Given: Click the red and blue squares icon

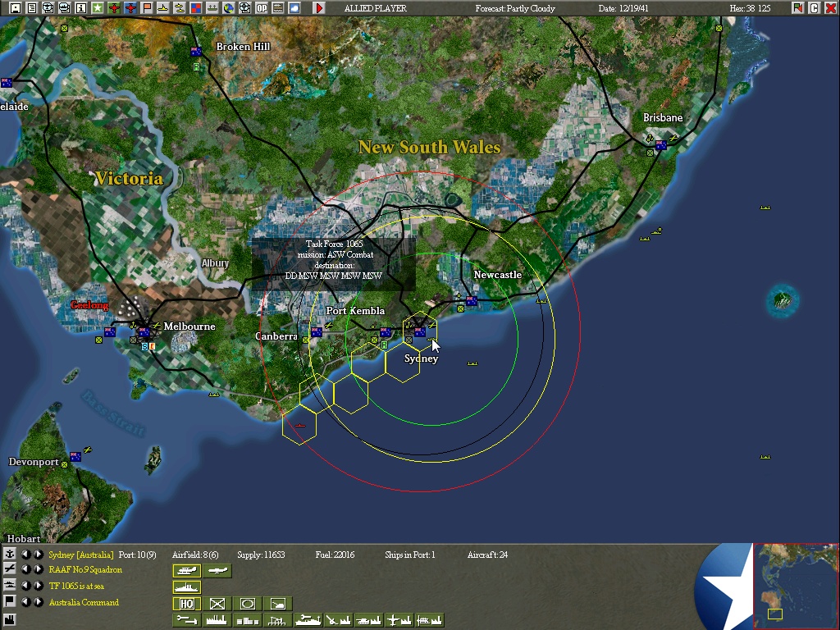Looking at the screenshot, I should [195, 8].
